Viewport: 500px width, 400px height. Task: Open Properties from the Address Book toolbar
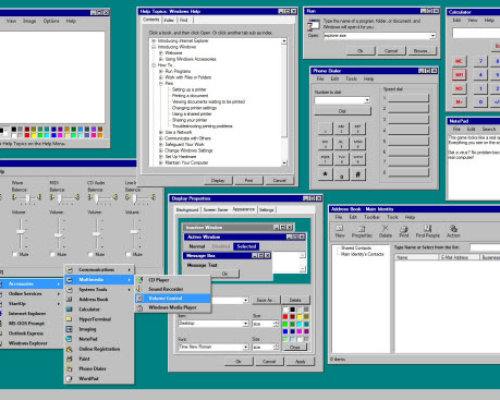coord(362,231)
